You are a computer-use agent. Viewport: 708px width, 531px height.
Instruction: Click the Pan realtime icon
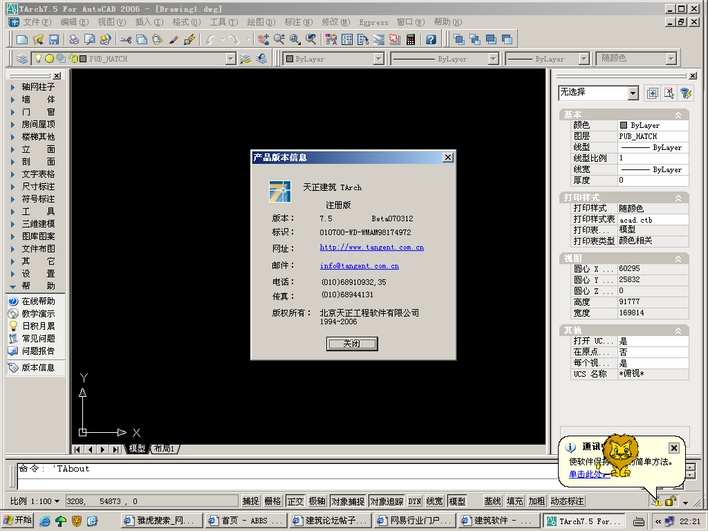(x=263, y=40)
